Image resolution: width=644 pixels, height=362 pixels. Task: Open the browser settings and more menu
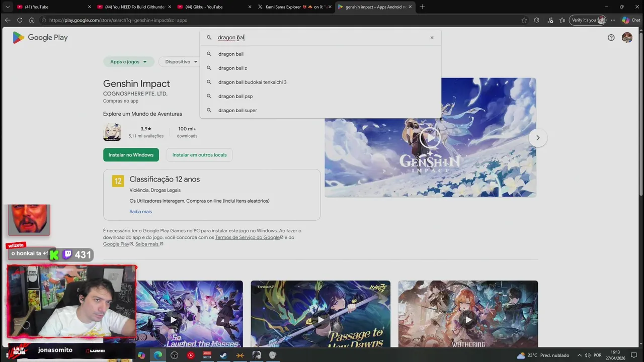[x=613, y=20]
